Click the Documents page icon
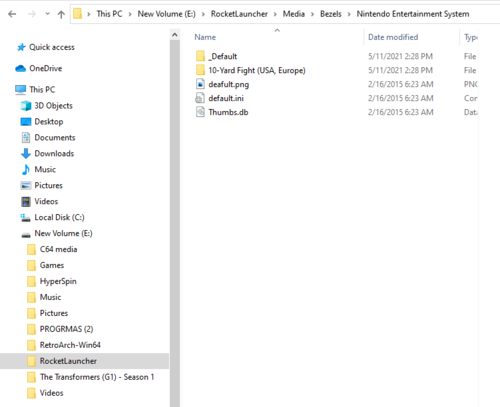The height and width of the screenshot is (407, 500). click(26, 138)
